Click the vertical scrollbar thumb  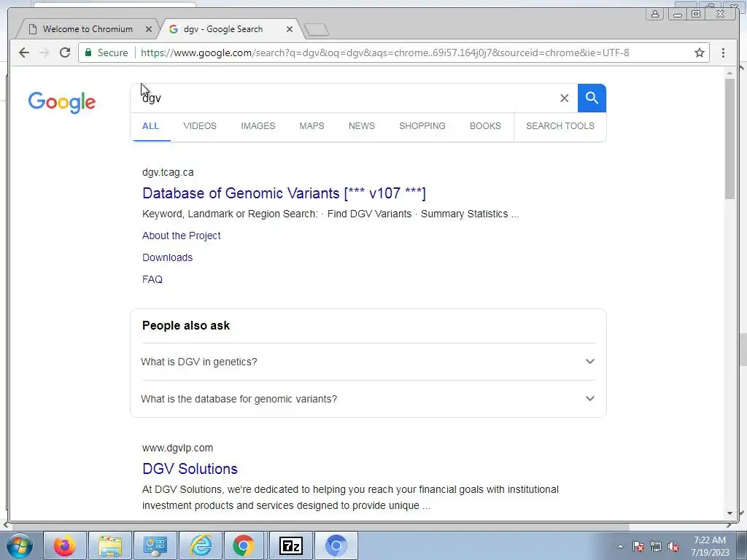point(729,138)
